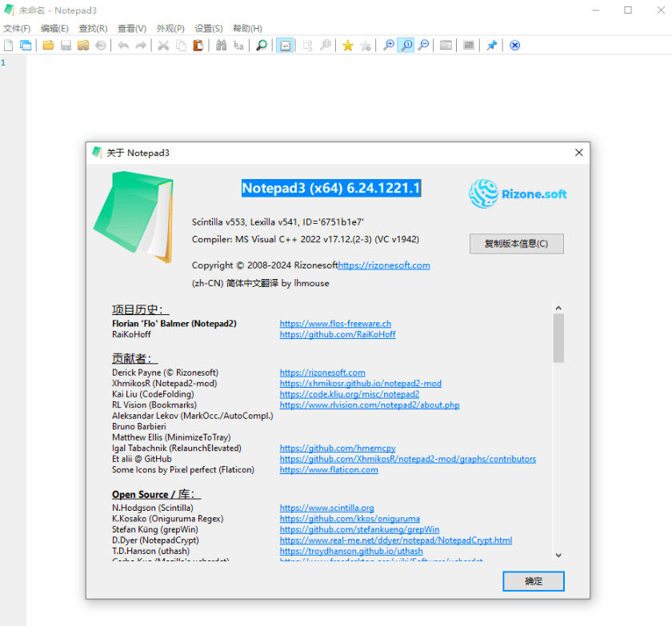Open the 查看(V) menu

[132, 29]
